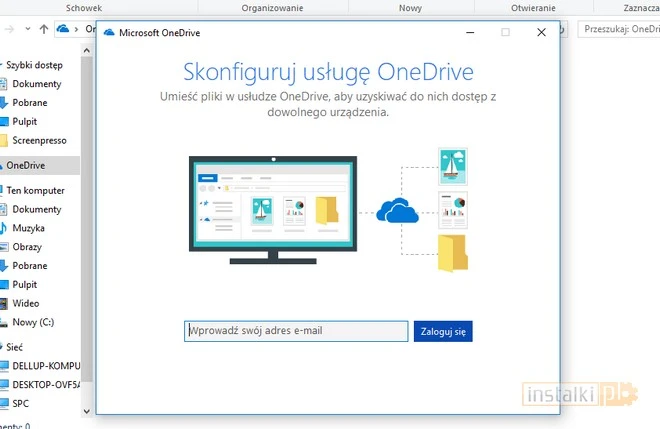This screenshot has width=660, height=429.
Task: Select the SPC network computer
Action: [20, 403]
